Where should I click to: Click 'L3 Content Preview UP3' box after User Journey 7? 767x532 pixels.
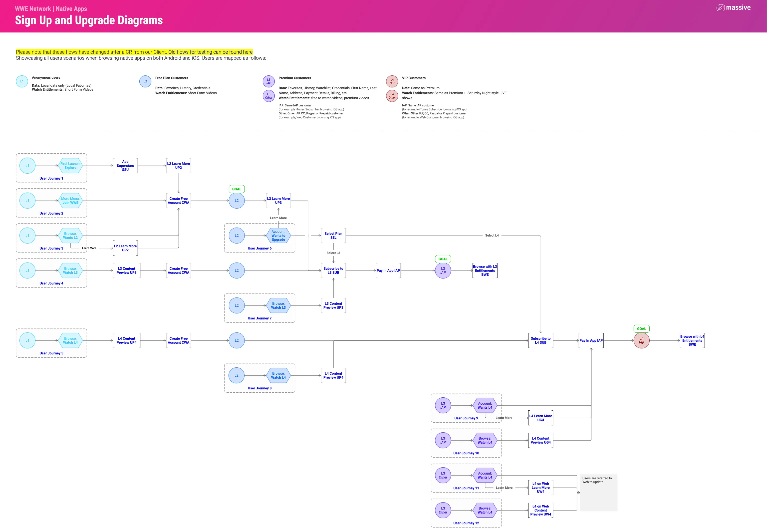coord(333,306)
